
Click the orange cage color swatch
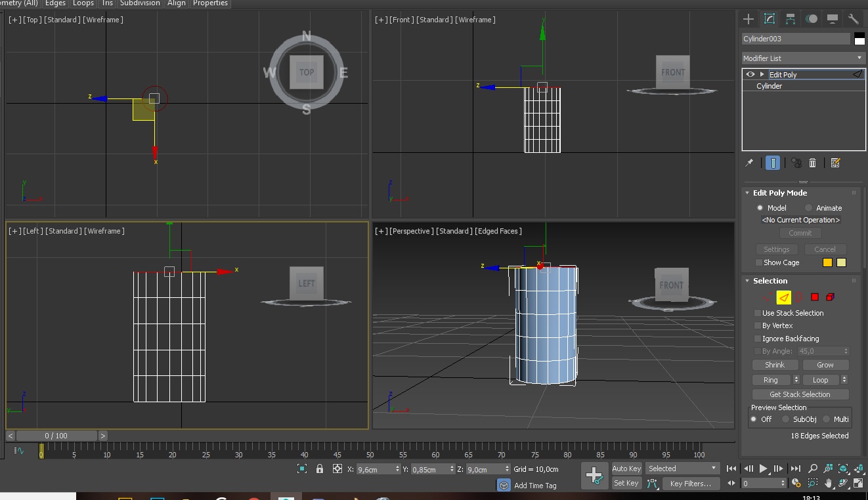click(828, 262)
